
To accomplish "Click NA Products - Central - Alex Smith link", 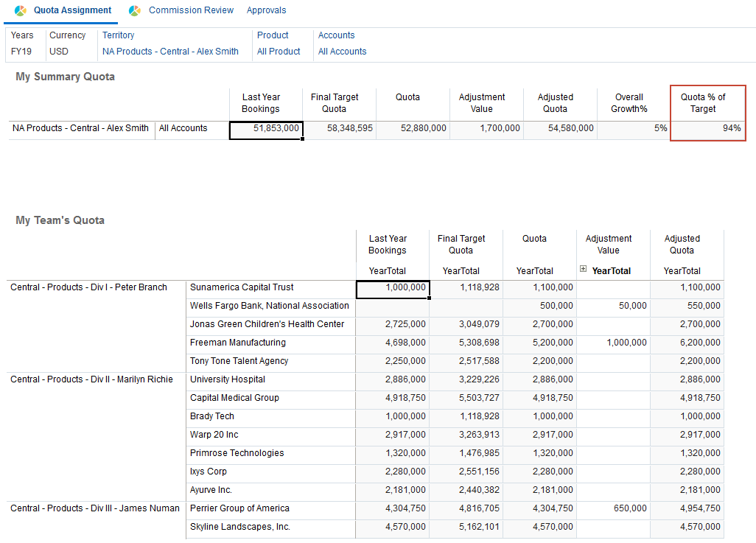I will click(x=170, y=52).
